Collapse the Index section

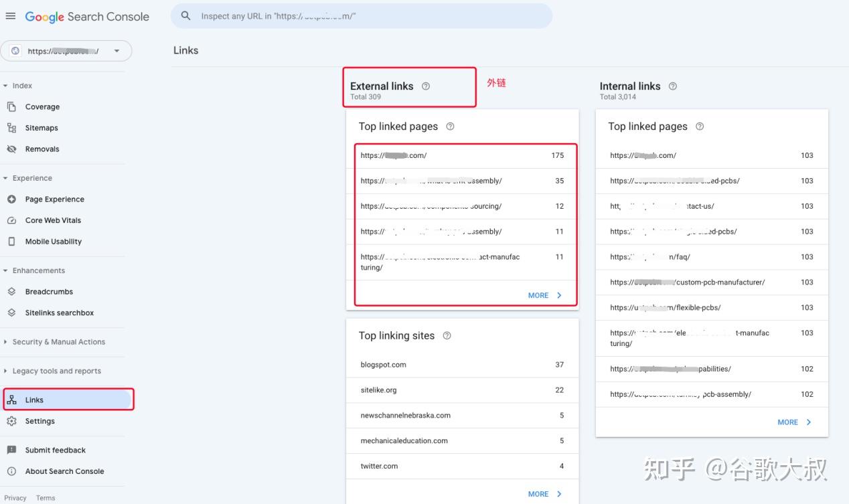pos(6,86)
